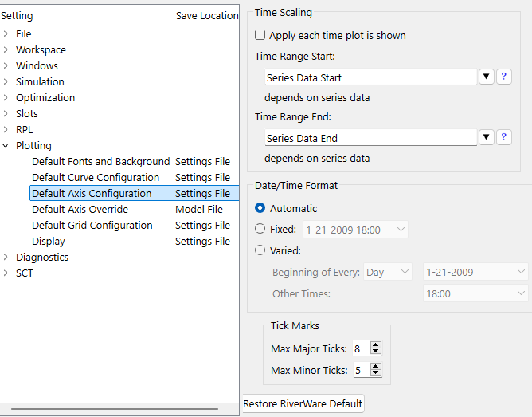
Task: Select the Automatic date format option
Action: [260, 208]
